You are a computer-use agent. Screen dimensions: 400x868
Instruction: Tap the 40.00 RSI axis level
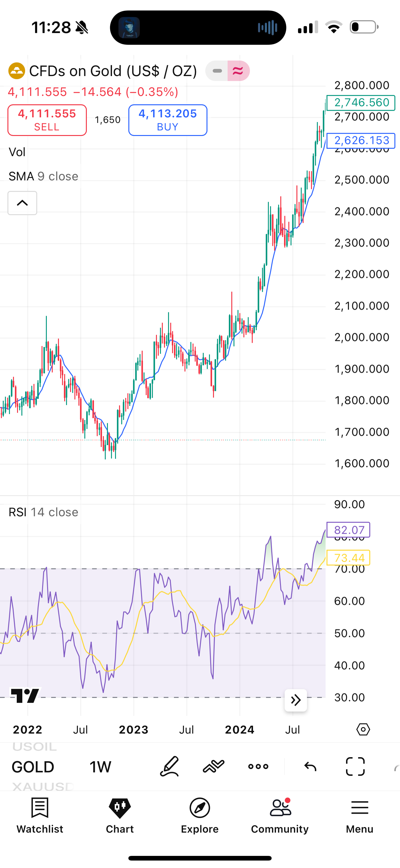(x=349, y=666)
